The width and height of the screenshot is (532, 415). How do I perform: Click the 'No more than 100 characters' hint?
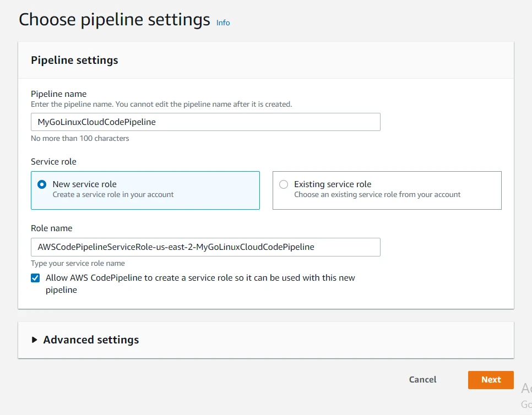point(80,139)
